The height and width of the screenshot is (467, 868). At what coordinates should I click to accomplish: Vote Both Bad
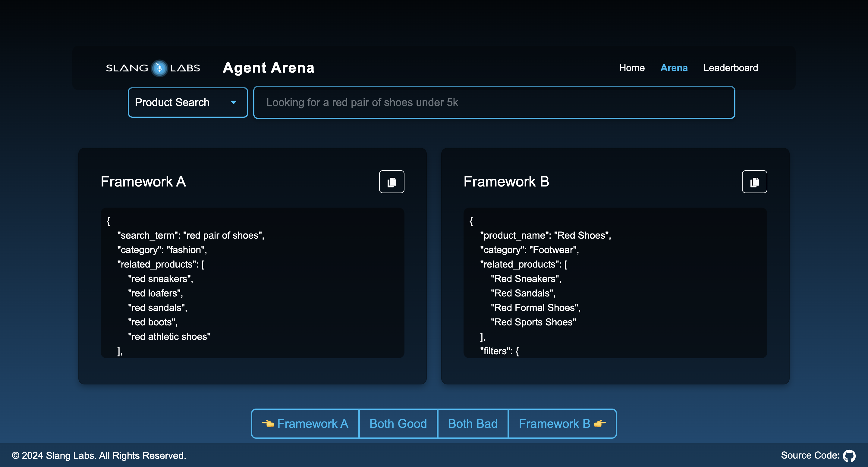[x=472, y=424]
